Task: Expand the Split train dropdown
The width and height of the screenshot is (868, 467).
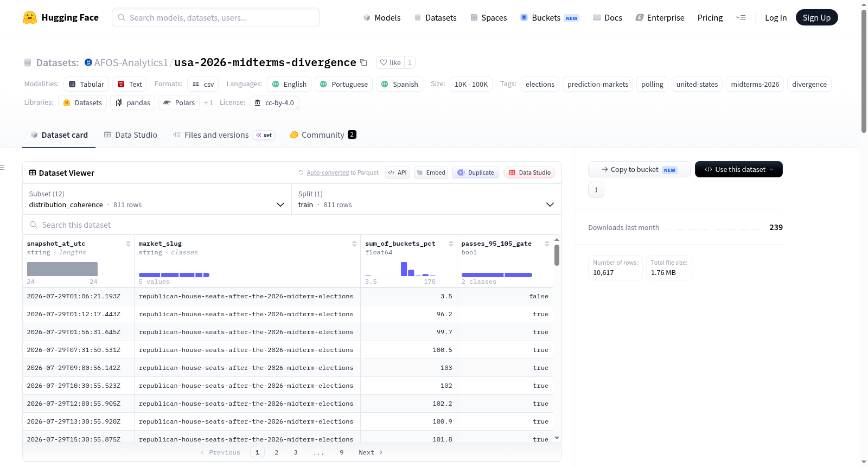Action: coord(426,199)
